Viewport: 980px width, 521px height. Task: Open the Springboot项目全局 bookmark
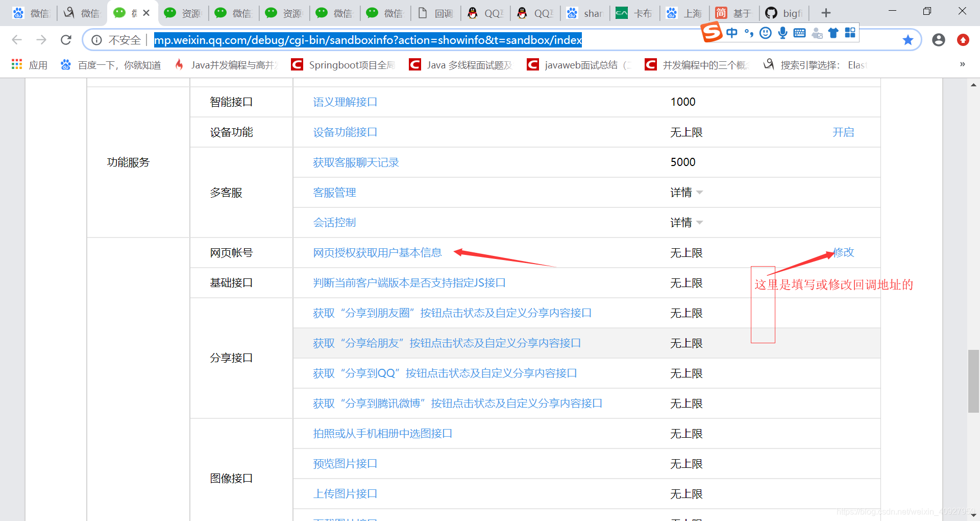click(x=343, y=64)
